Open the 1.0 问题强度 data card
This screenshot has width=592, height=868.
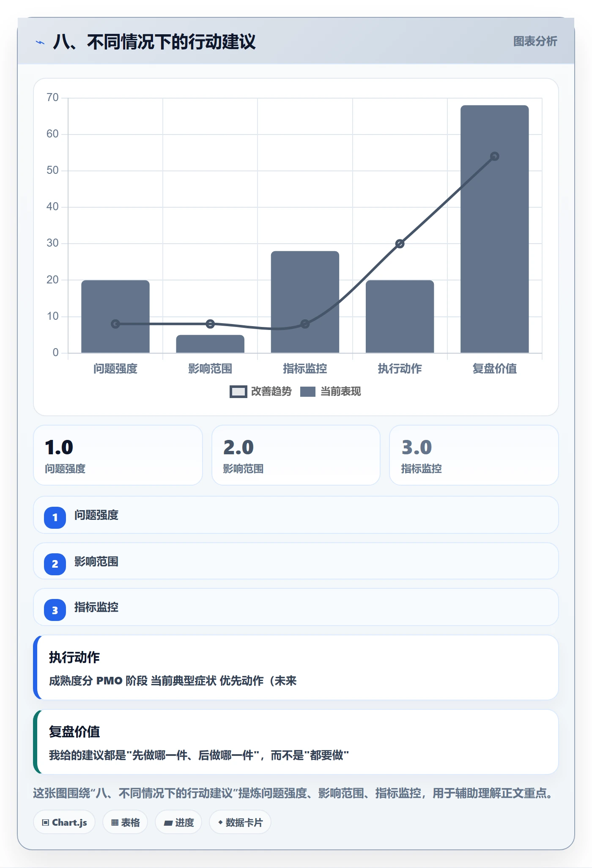coord(118,455)
